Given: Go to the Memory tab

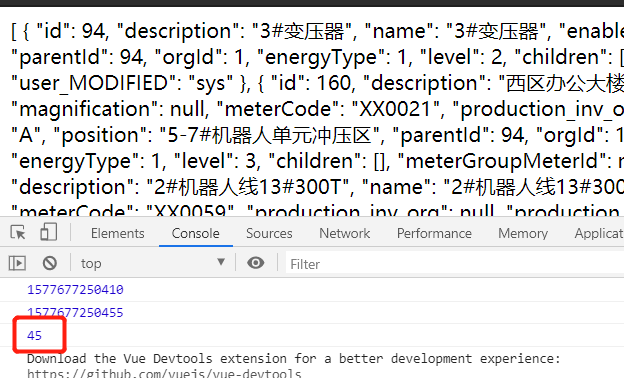Looking at the screenshot, I should coord(523,233).
